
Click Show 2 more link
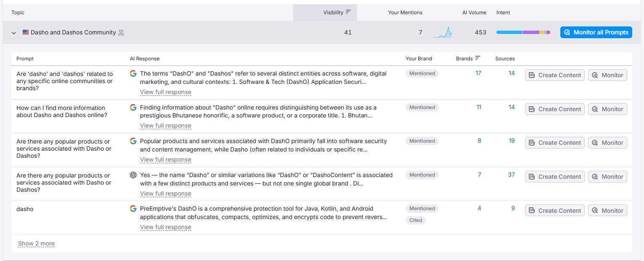coord(36,243)
